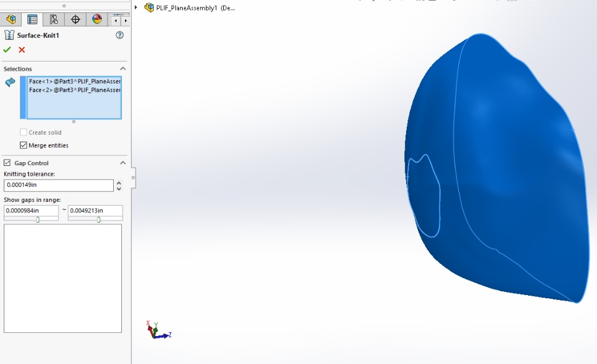This screenshot has height=364, width=597.
Task: Click the coordinate triad in viewport
Action: click(x=159, y=330)
